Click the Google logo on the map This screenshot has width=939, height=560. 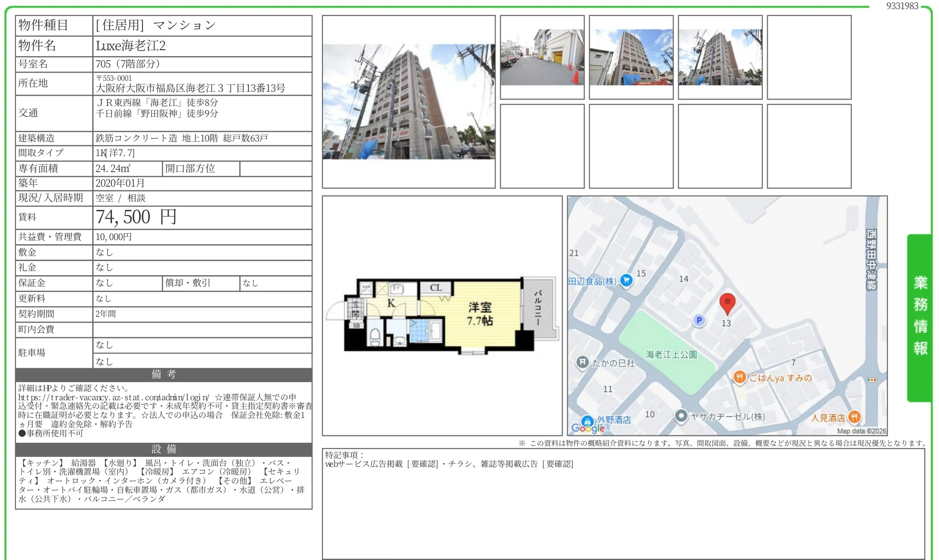[588, 428]
